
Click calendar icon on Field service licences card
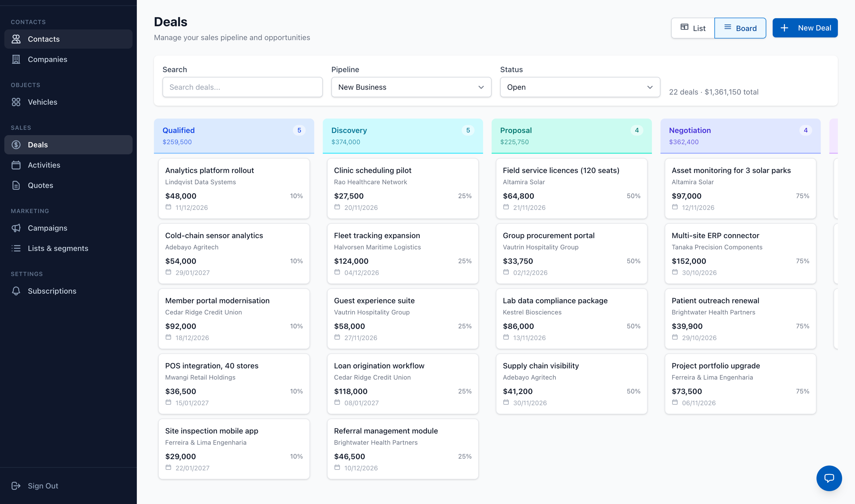click(x=506, y=207)
